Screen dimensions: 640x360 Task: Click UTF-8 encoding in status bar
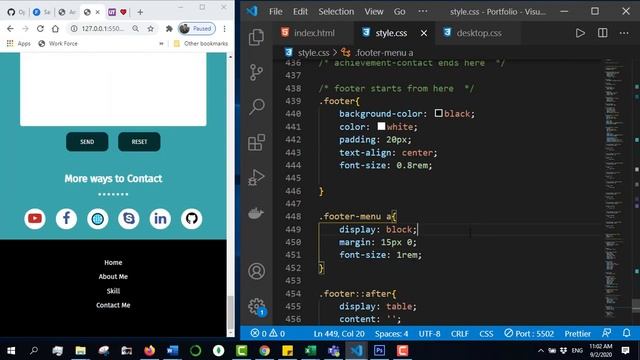tap(429, 333)
